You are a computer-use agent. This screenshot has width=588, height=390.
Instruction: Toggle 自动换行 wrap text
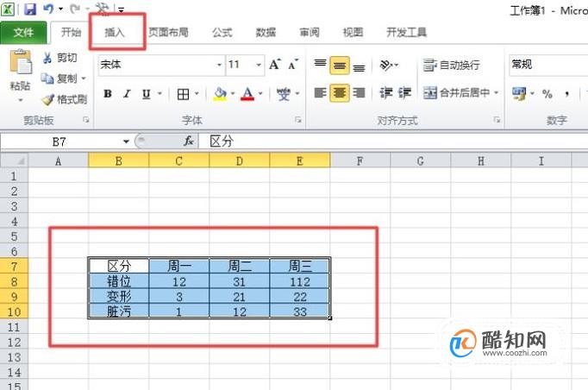point(451,65)
